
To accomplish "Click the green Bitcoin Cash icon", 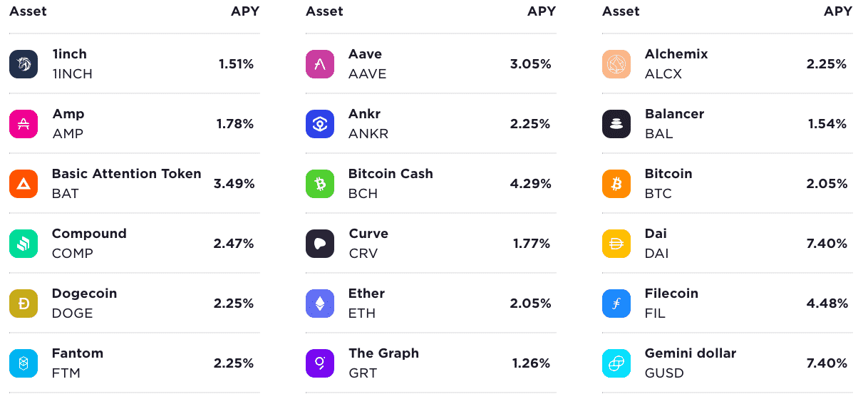I will click(x=320, y=184).
